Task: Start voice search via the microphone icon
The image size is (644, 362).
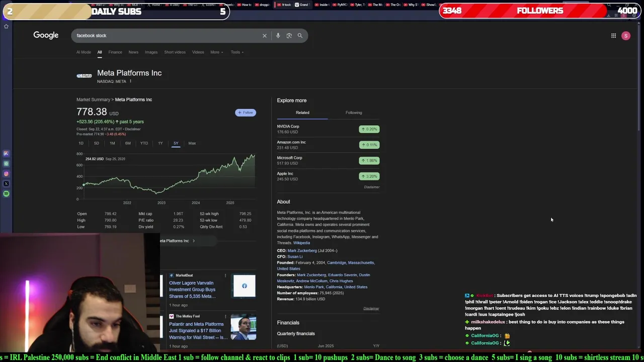Action: (278, 36)
